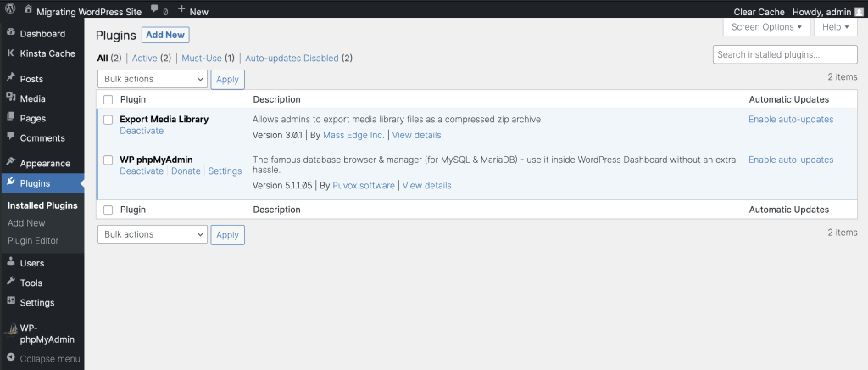Filter plugins by Active

[x=144, y=59]
